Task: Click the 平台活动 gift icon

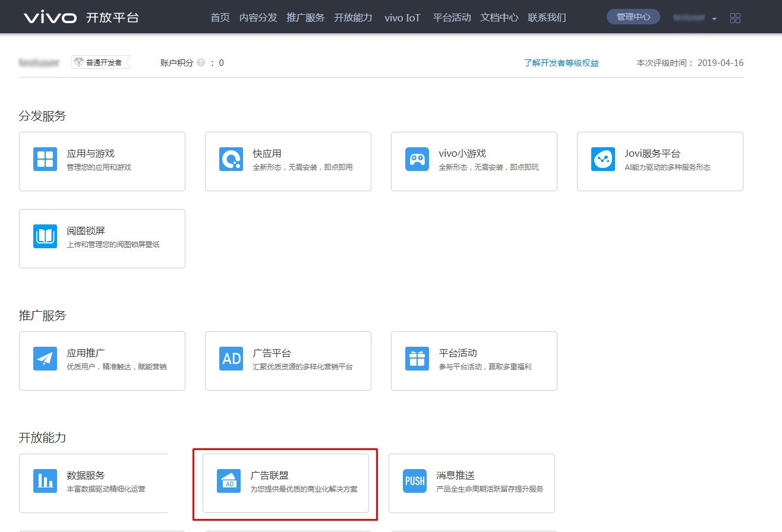Action: [x=417, y=358]
